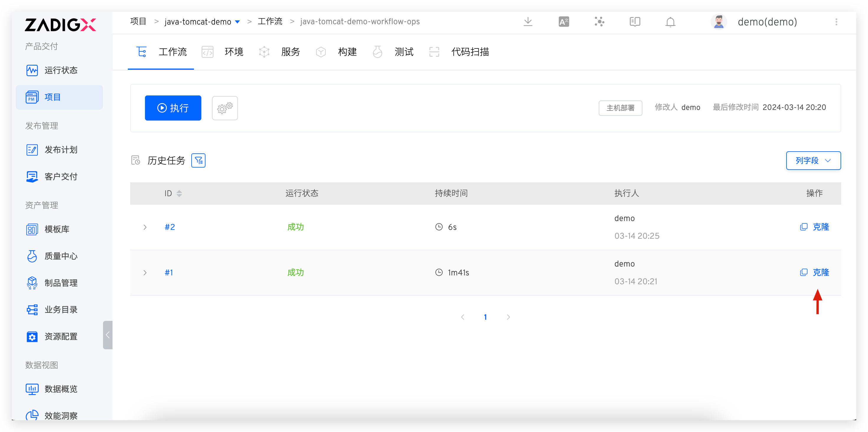
Task: Open task #2 link
Action: [x=170, y=227]
